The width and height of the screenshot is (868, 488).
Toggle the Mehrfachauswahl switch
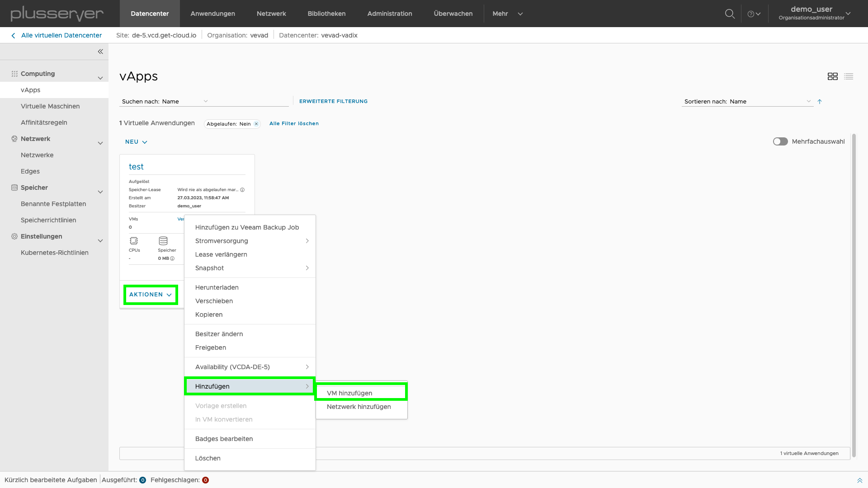[779, 141]
